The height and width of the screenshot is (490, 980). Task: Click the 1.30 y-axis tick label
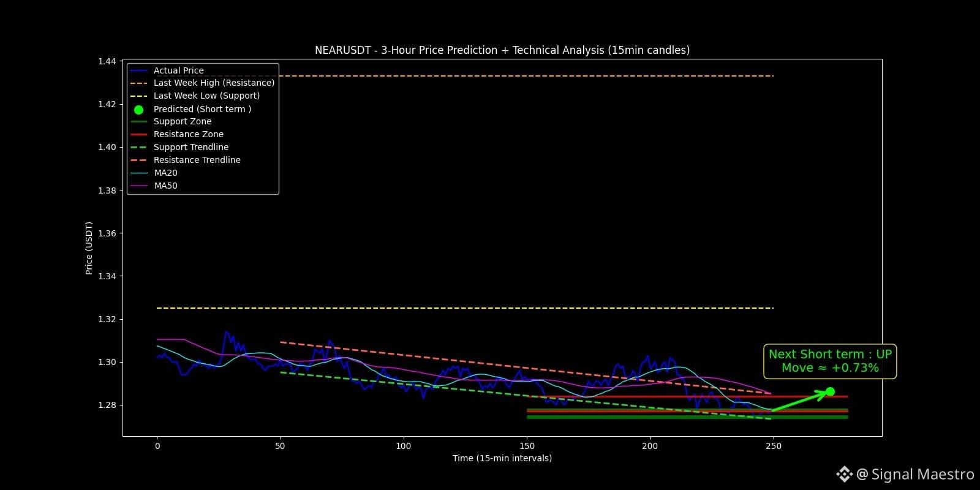point(107,362)
